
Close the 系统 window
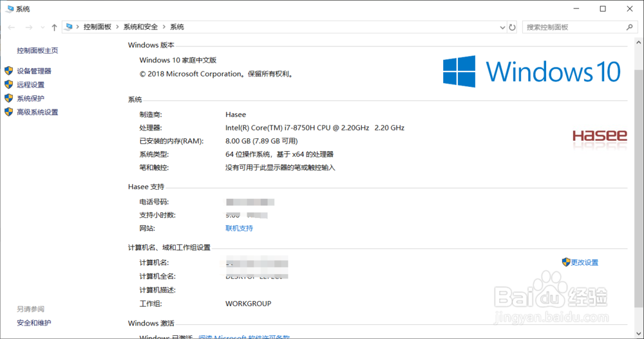630,8
